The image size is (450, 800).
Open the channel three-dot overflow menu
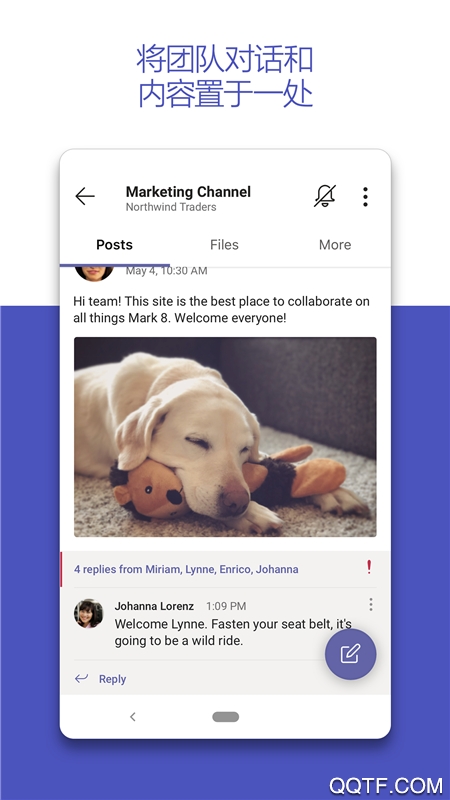pos(365,196)
